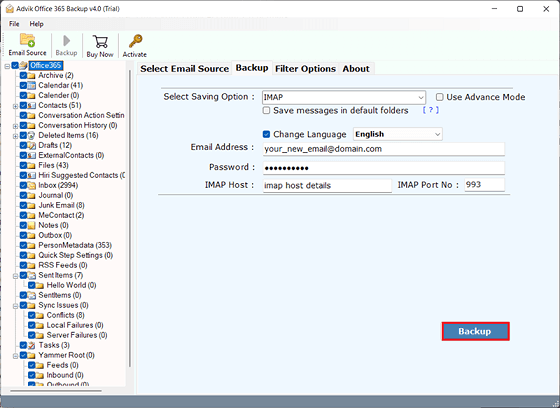560x408 pixels.
Task: Click the app icon in title bar
Action: tap(10, 9)
